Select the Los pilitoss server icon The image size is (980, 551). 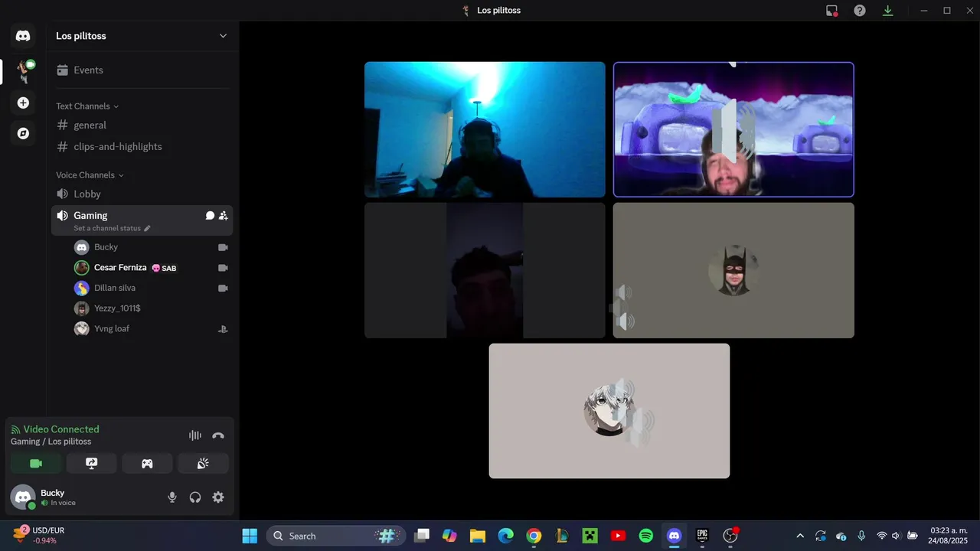pyautogui.click(x=23, y=71)
